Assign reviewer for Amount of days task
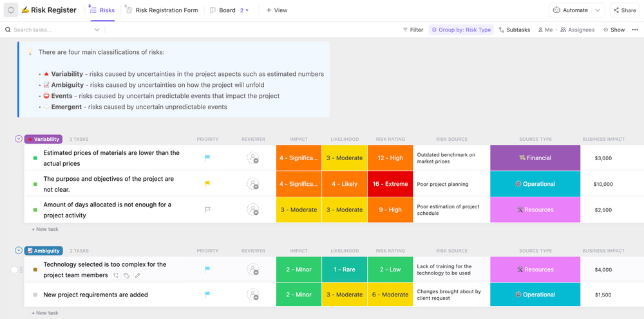644x319 pixels. [x=253, y=210]
